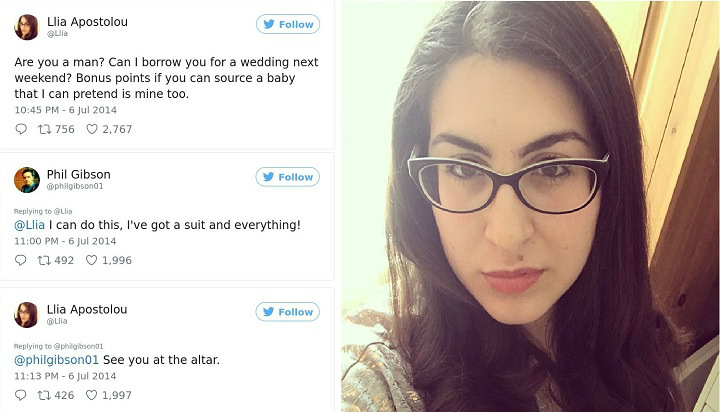Like the tweet with 2,767 likes

pyautogui.click(x=92, y=129)
